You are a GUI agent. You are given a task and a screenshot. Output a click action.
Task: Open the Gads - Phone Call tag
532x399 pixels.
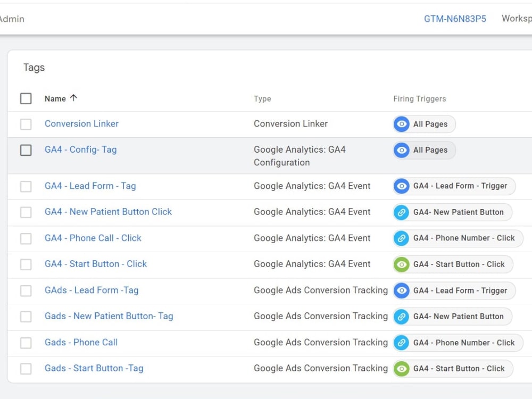81,342
